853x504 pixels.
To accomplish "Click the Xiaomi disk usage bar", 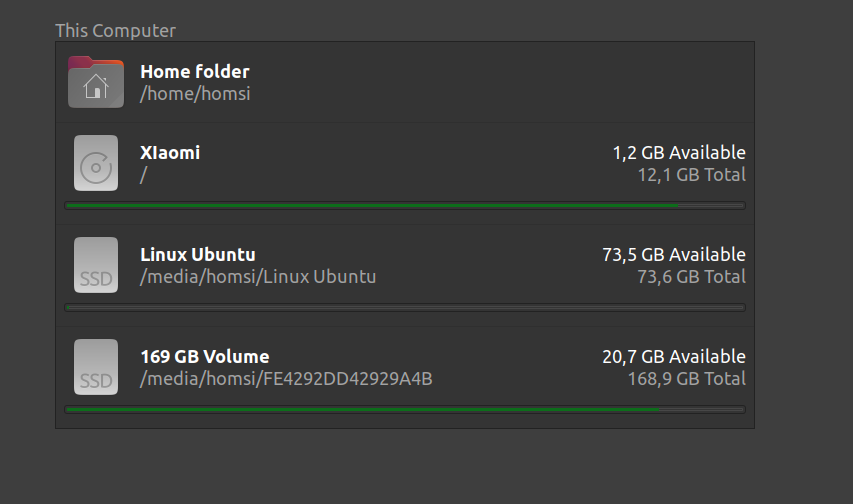I will pyautogui.click(x=405, y=206).
